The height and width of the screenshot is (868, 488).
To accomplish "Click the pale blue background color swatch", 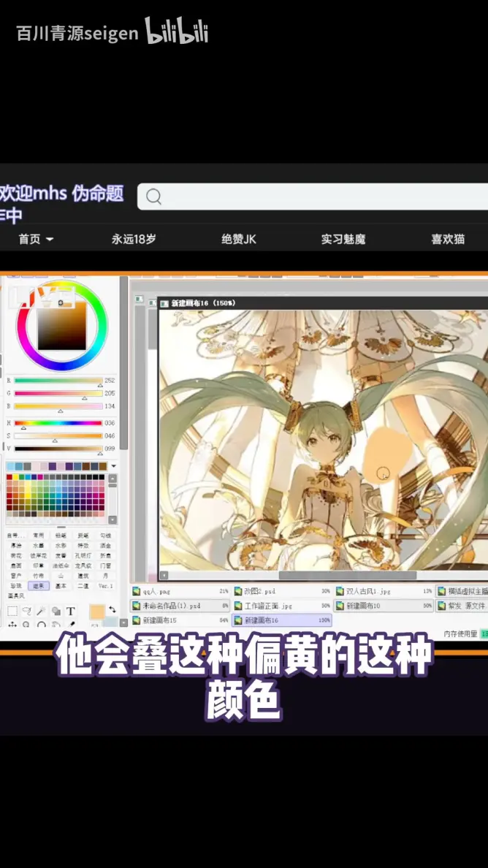I will pos(110,623).
